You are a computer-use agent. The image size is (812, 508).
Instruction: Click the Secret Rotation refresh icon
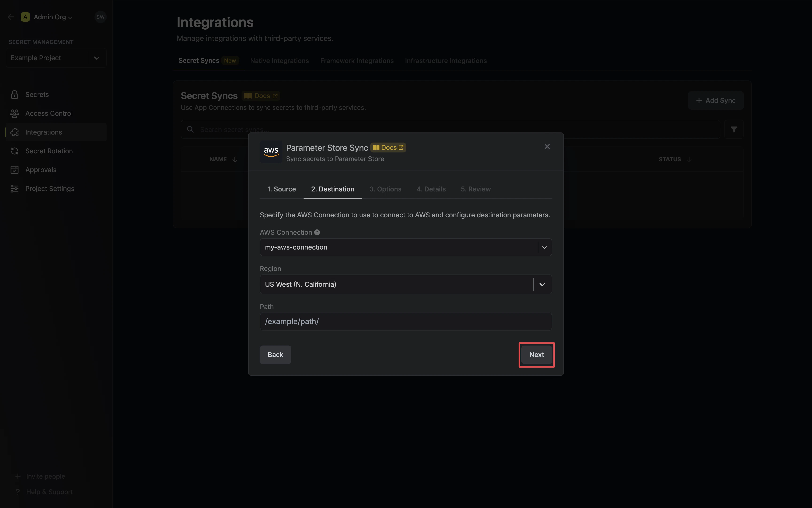coord(14,151)
